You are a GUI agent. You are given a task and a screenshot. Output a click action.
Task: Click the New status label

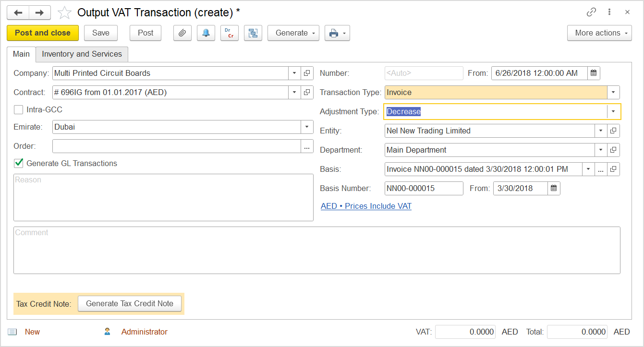pos(33,332)
